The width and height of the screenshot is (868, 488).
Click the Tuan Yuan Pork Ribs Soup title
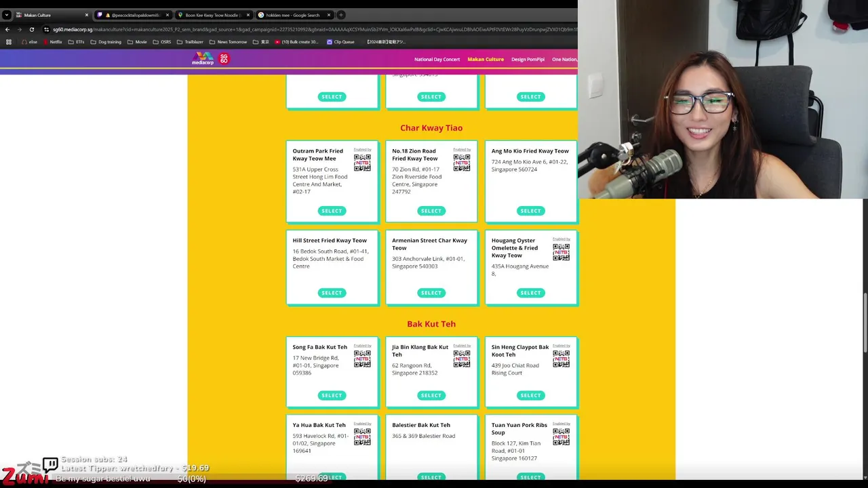[x=520, y=428]
